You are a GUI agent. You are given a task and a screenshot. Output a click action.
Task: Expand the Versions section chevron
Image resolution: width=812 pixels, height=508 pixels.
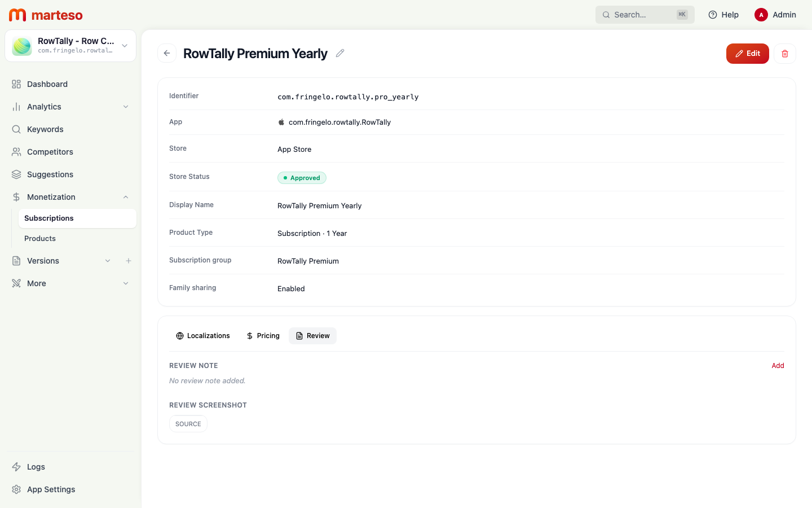coord(108,261)
